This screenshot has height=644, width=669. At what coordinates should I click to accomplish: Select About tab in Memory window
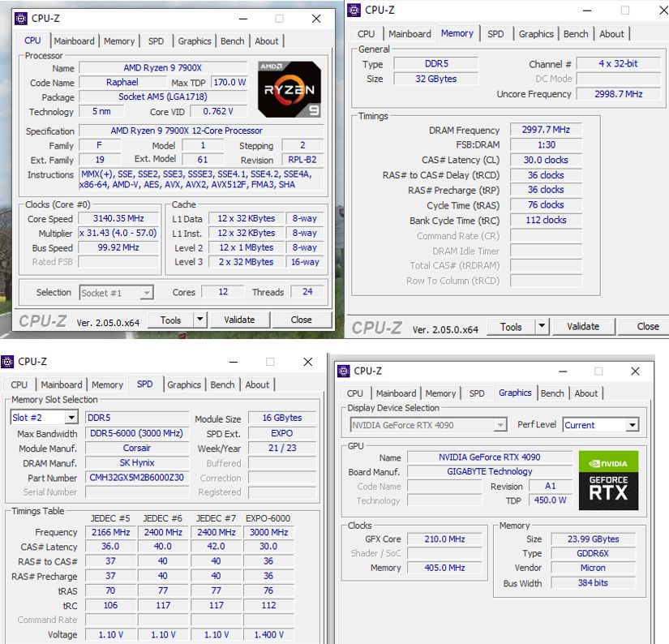(611, 34)
